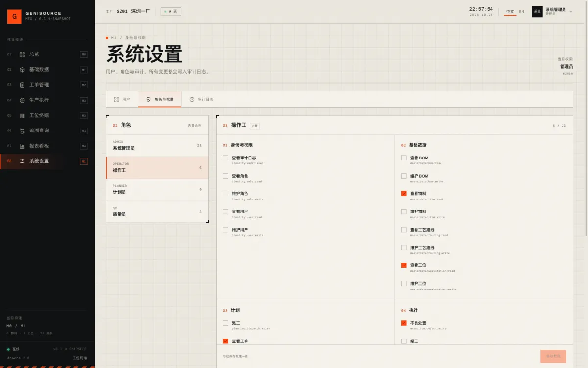
Task: Open 总览 overview via its grid icon
Action: (22, 54)
